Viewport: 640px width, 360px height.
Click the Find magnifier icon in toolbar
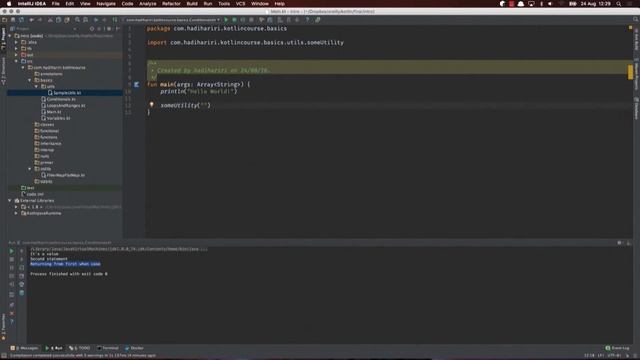[x=77, y=20]
